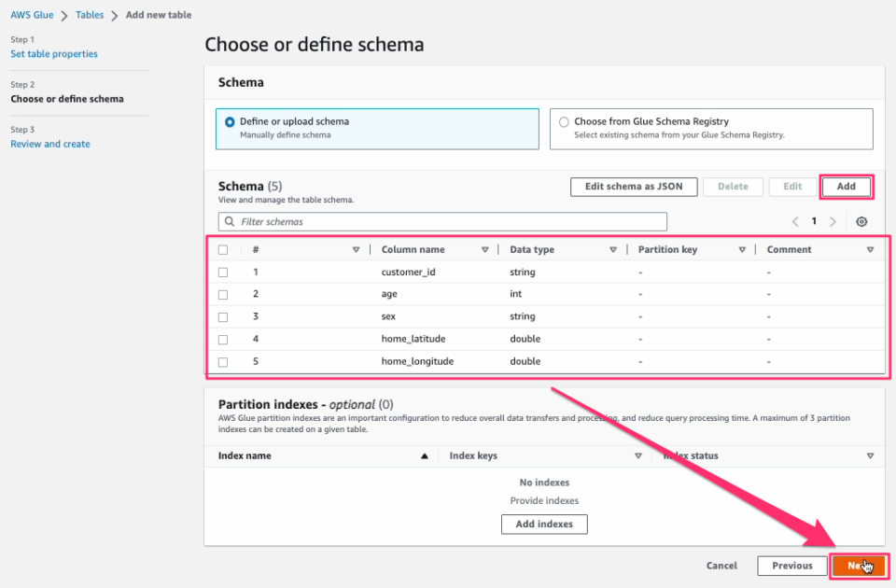Open the Data type filter icon

pyautogui.click(x=612, y=249)
